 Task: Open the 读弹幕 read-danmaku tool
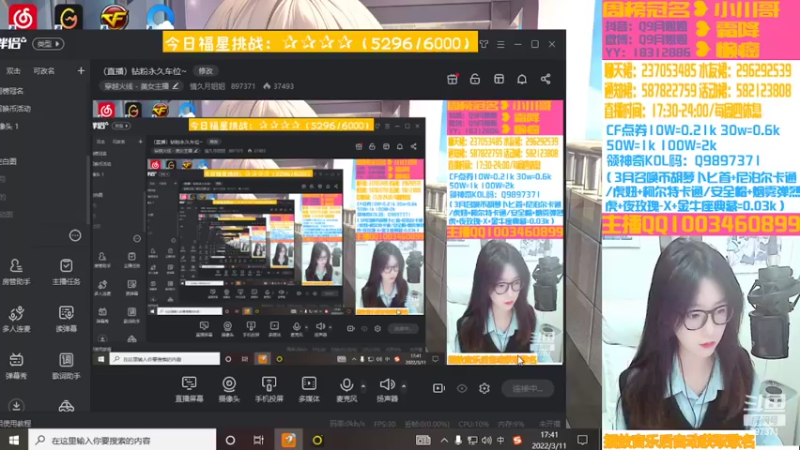pyautogui.click(x=66, y=318)
